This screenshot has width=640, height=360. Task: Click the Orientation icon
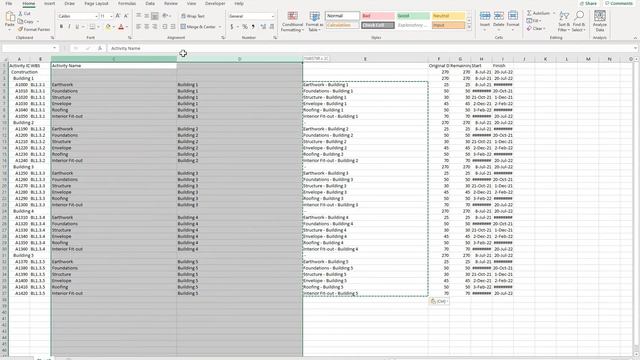[165, 16]
